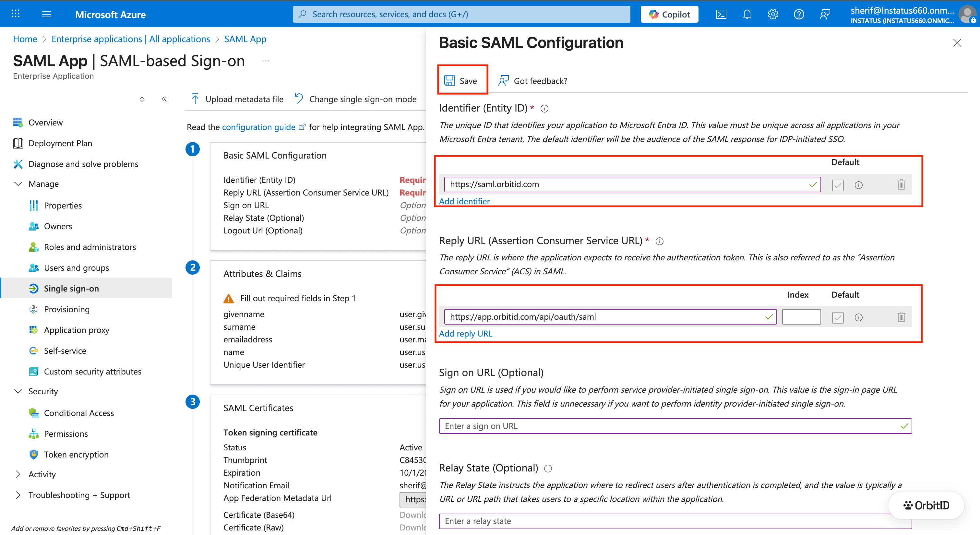Screen dimensions: 980x535
Task: Show info icon in the Identifier row
Action: (859, 185)
